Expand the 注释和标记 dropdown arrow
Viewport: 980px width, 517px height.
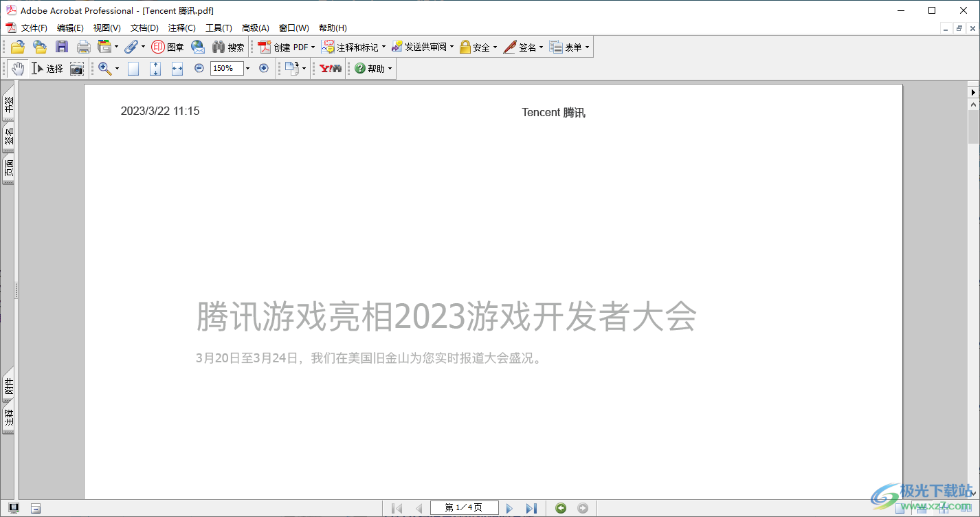pyautogui.click(x=383, y=47)
